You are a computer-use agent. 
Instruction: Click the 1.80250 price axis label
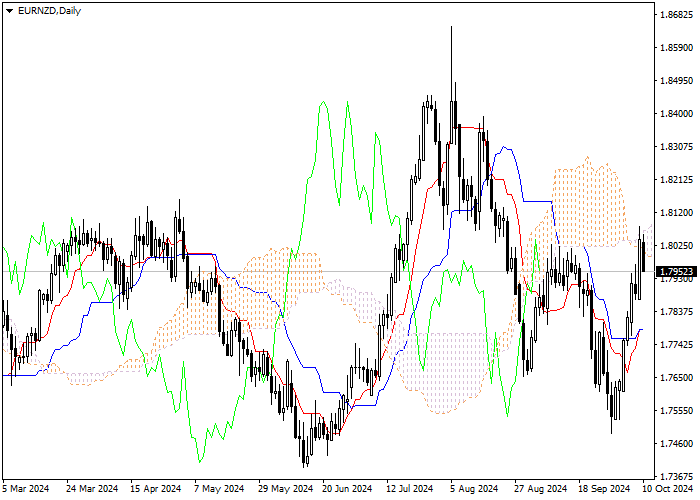[676, 246]
